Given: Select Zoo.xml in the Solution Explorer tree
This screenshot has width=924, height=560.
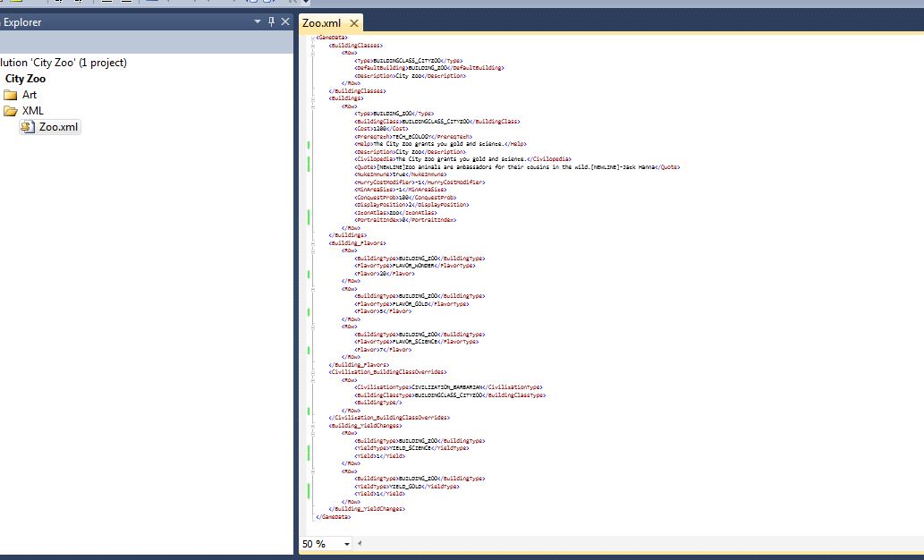Looking at the screenshot, I should tap(58, 127).
